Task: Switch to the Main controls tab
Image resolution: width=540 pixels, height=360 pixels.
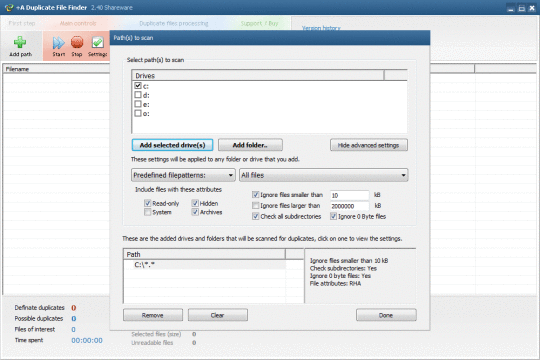Action: coord(78,23)
